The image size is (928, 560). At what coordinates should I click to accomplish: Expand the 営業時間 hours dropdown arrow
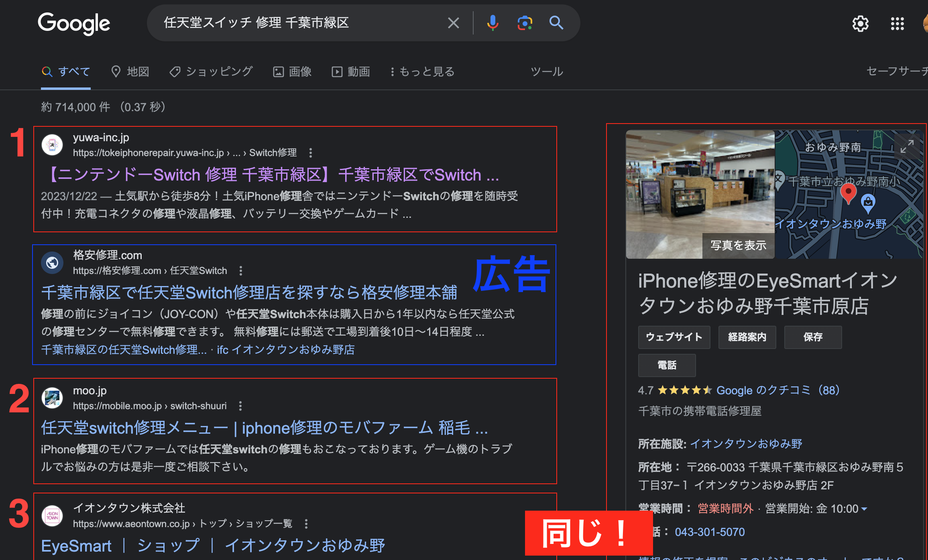point(864,509)
